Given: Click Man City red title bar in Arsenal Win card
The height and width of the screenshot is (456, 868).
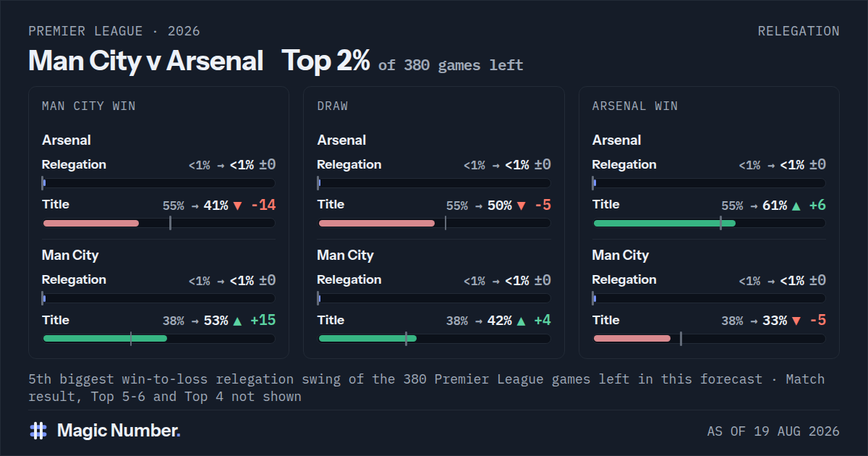Looking at the screenshot, I should click(x=632, y=338).
